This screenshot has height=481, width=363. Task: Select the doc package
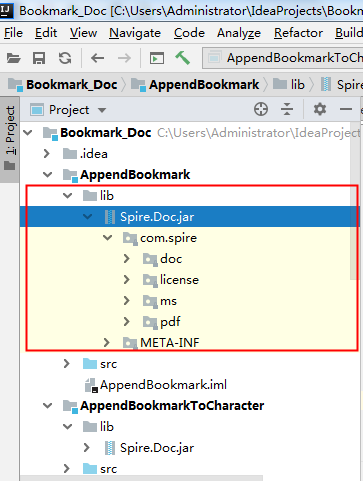pos(171,259)
